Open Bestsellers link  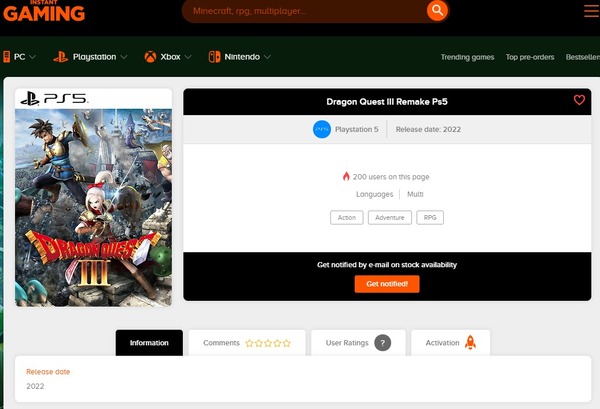pos(583,57)
